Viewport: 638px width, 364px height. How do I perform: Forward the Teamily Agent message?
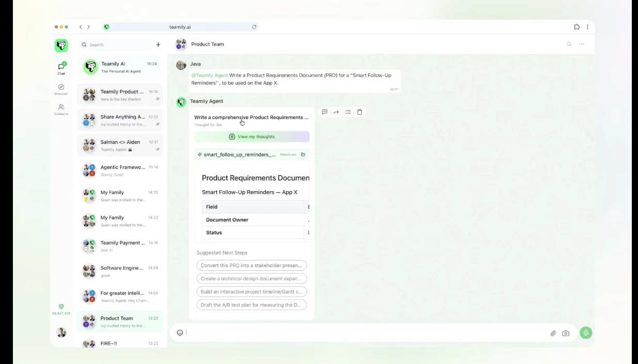tap(336, 112)
